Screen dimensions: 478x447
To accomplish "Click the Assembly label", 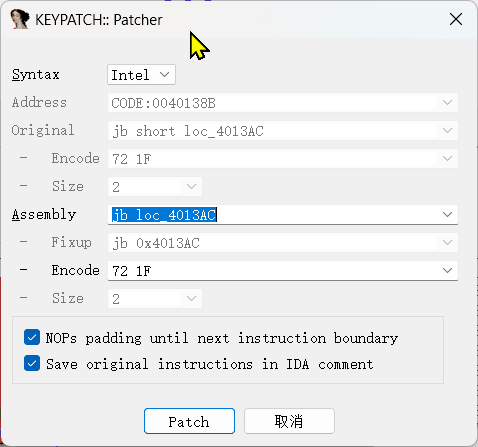I will 44,214.
